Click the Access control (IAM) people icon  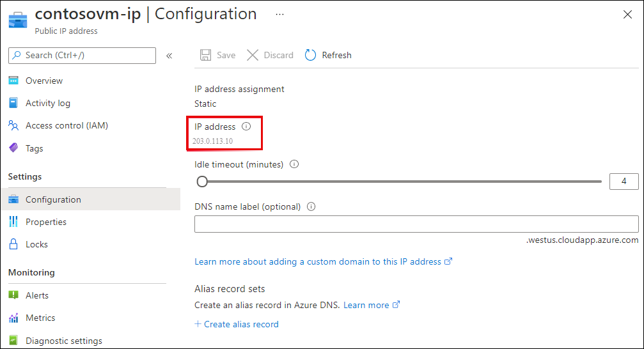[x=13, y=125]
